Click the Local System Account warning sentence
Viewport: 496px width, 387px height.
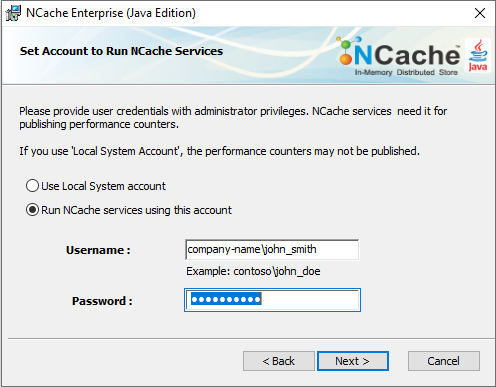pos(219,151)
